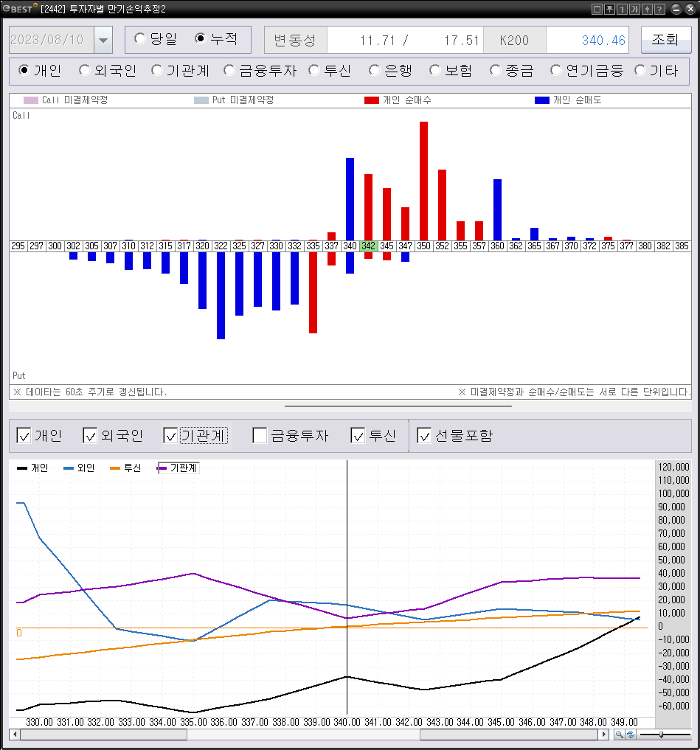Toggle the pin window icon
This screenshot has width=700, height=750.
609,9
